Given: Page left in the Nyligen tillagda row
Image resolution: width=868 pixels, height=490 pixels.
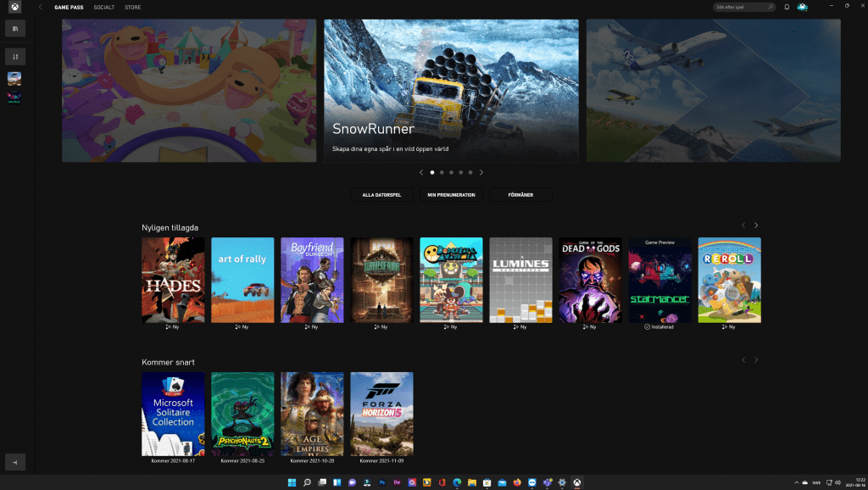Looking at the screenshot, I should coord(743,226).
